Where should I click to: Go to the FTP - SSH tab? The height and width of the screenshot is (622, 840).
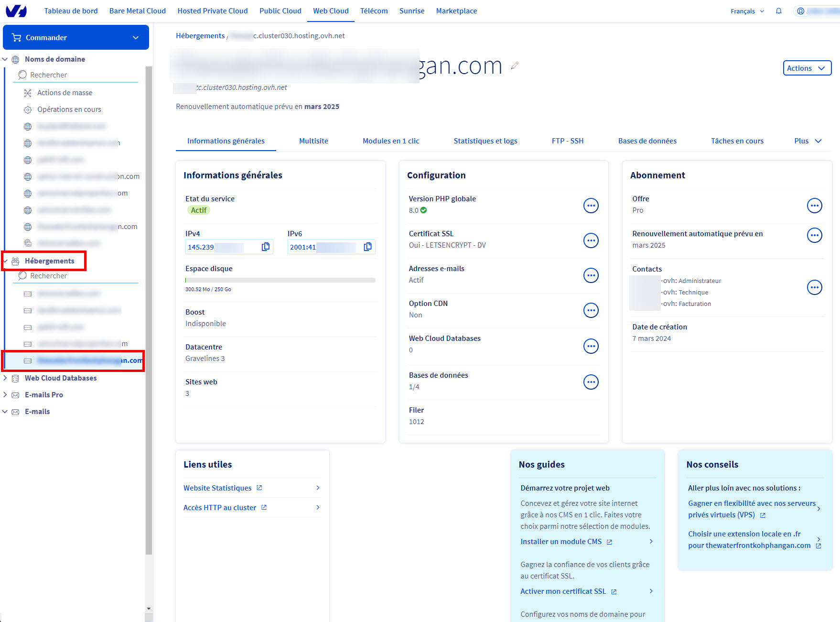(568, 141)
